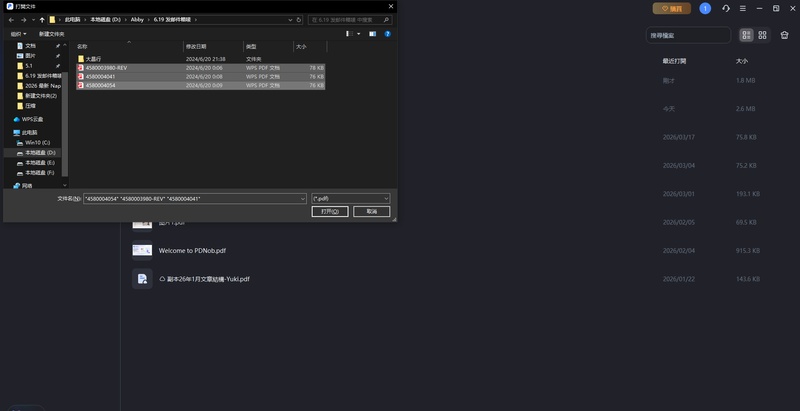The height and width of the screenshot is (411, 800).
Task: Open Welcome to PDNob.pdf from recent list
Action: [192, 251]
